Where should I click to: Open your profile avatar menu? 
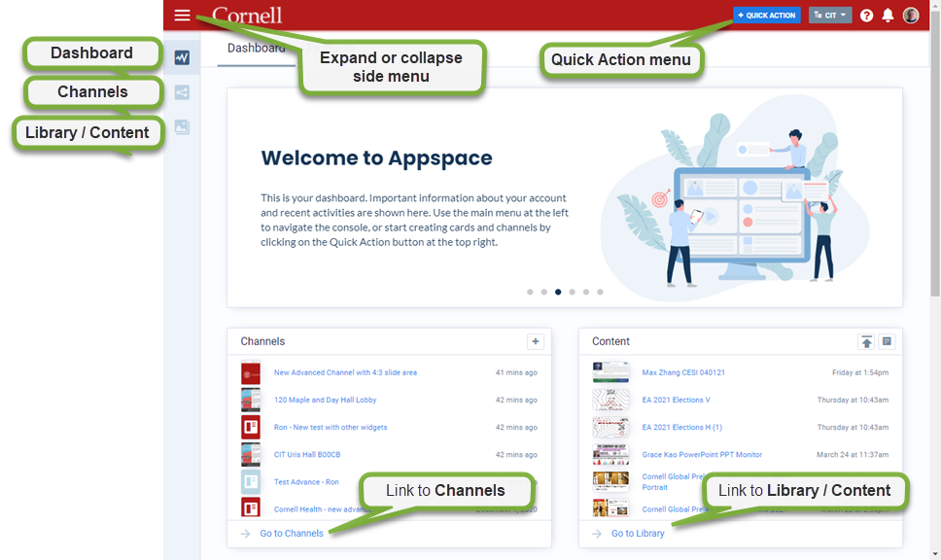[x=910, y=15]
